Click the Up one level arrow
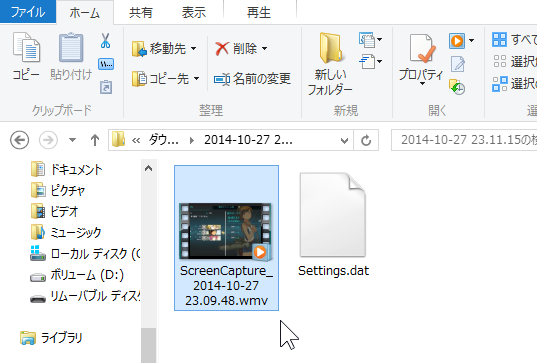Image resolution: width=537 pixels, height=363 pixels. [95, 140]
